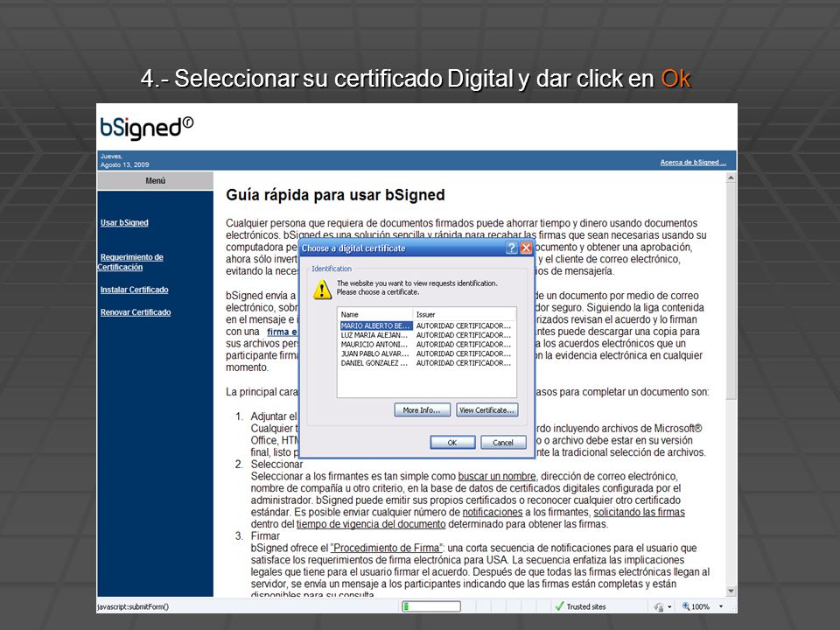Click the 100% zoom level value
Image resolution: width=840 pixels, height=630 pixels.
700,607
